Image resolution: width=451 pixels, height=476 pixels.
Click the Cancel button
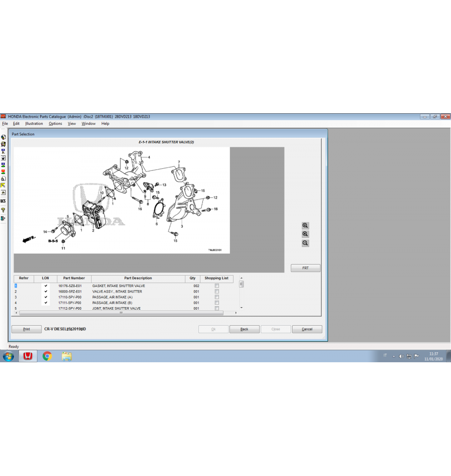(x=307, y=329)
